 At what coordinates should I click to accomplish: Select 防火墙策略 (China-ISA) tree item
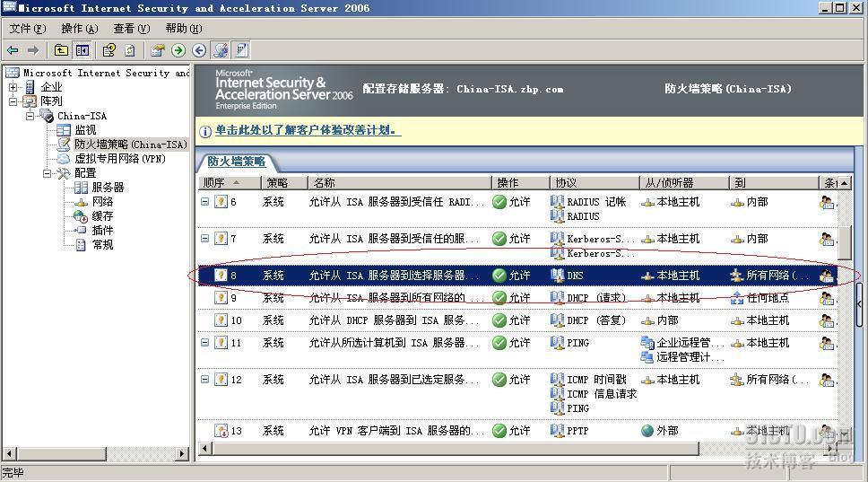pyautogui.click(x=131, y=145)
